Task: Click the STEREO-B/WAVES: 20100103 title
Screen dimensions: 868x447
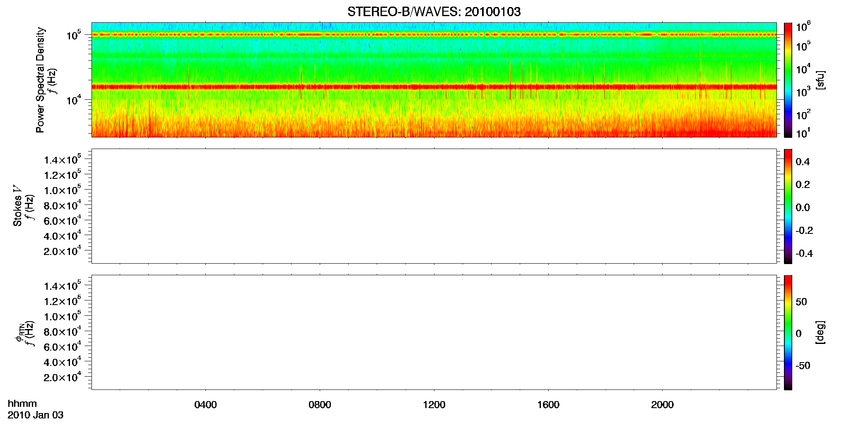Action: coord(434,12)
